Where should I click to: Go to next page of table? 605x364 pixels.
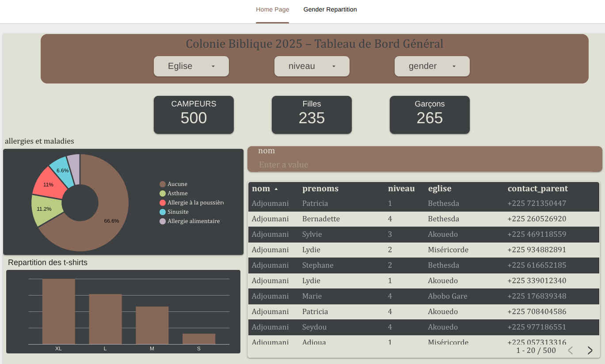pos(590,350)
